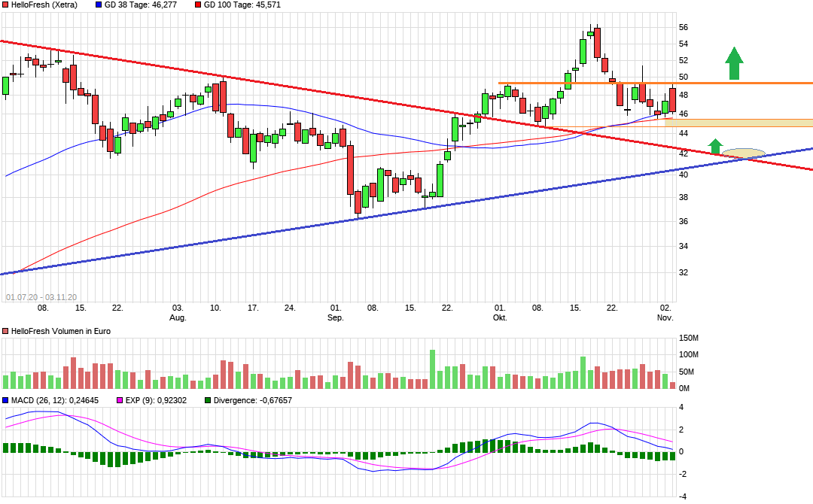Select the 'GD 100 Tage: 45,571' label
813x504 pixels.
(x=242, y=5)
